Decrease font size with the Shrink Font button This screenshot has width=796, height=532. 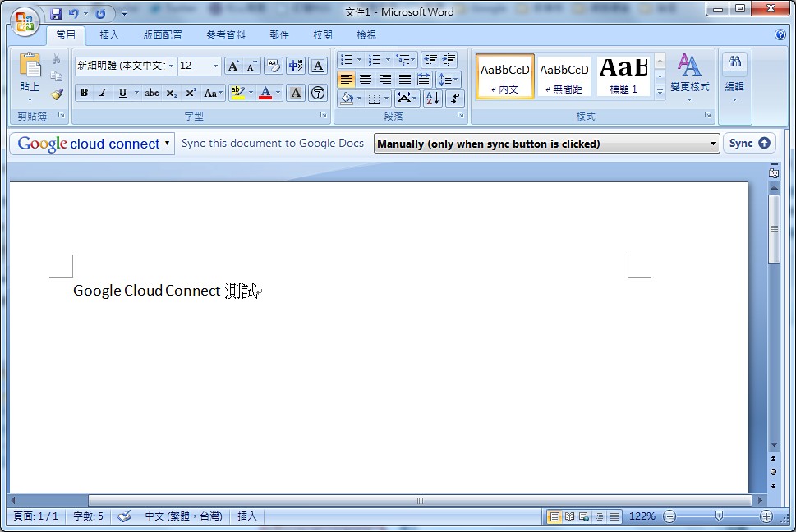(x=252, y=66)
